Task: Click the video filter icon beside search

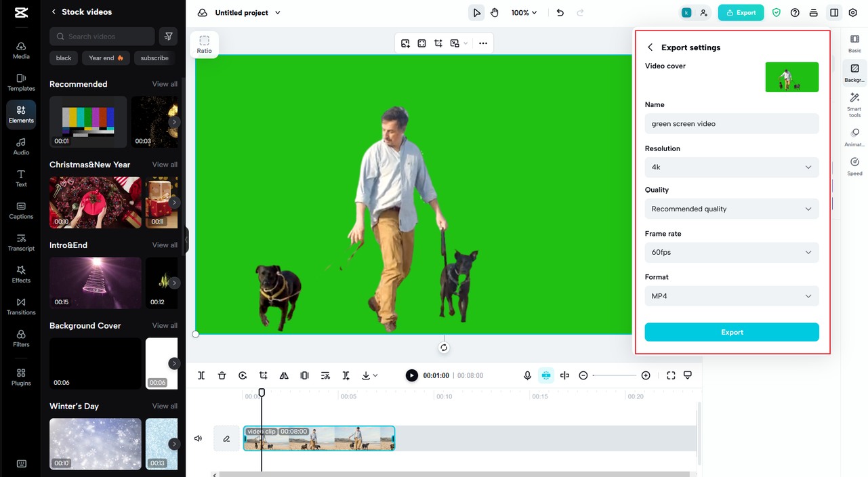Action: click(168, 37)
